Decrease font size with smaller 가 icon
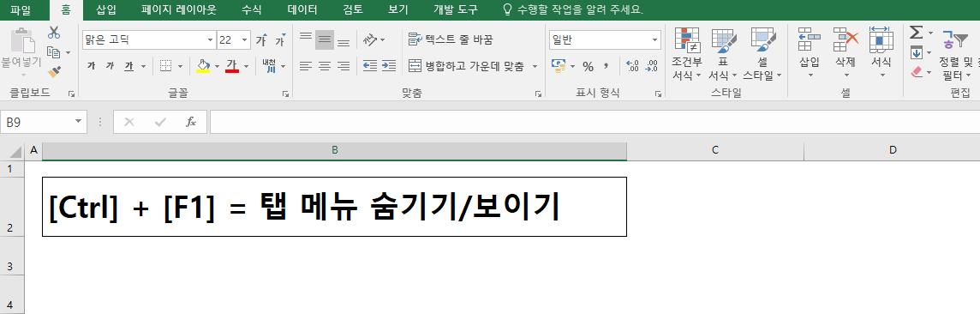980x314 pixels. 280,40
